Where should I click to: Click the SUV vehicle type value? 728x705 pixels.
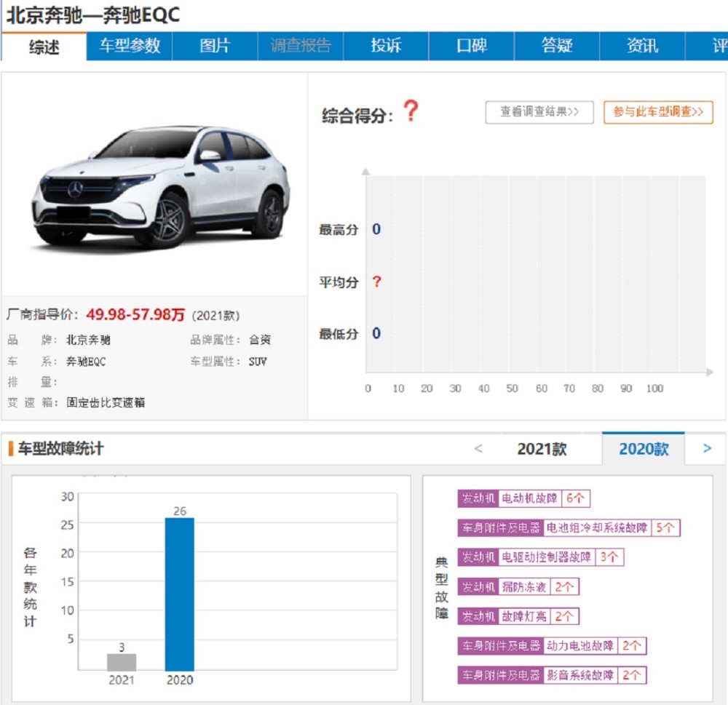pos(258,362)
